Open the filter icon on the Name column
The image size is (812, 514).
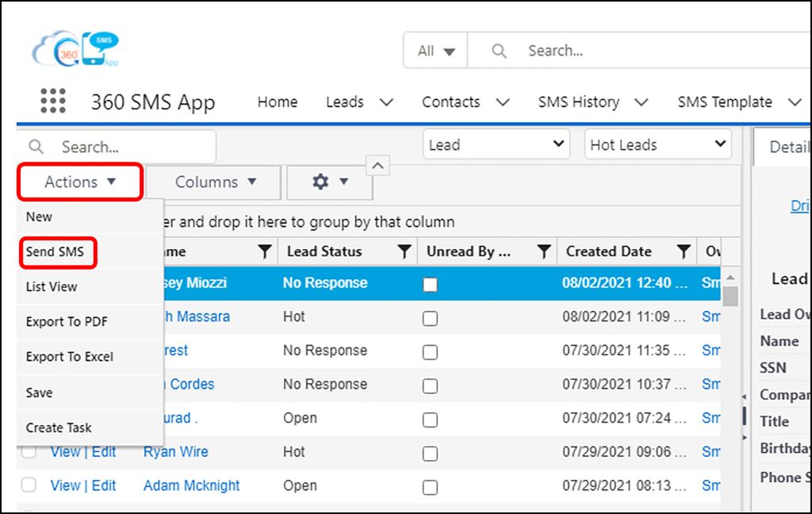click(265, 251)
